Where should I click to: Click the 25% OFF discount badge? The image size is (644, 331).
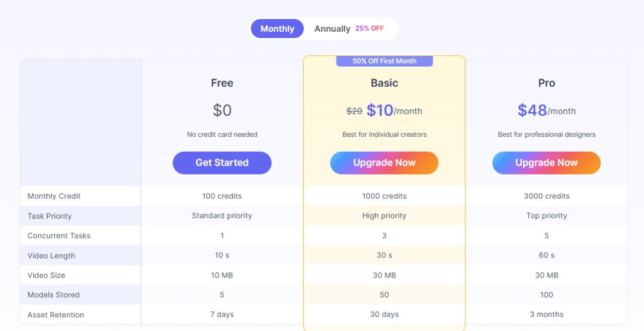click(x=369, y=29)
